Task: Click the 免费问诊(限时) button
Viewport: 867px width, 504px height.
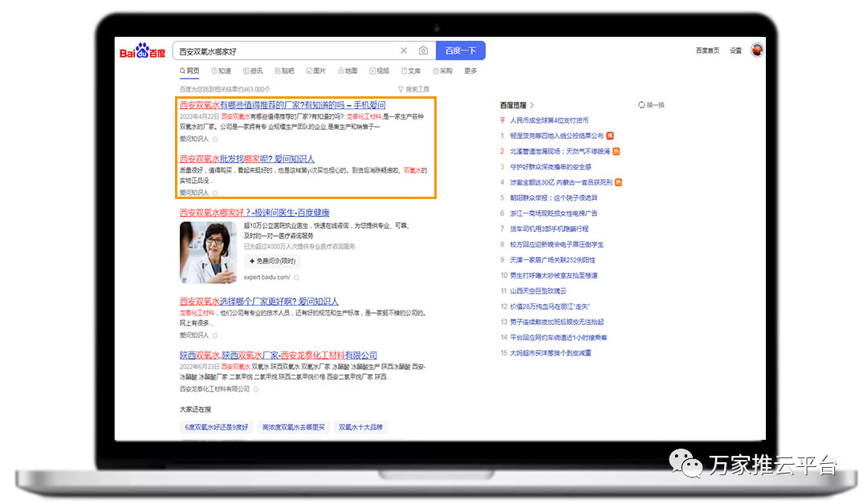Action: 273,262
